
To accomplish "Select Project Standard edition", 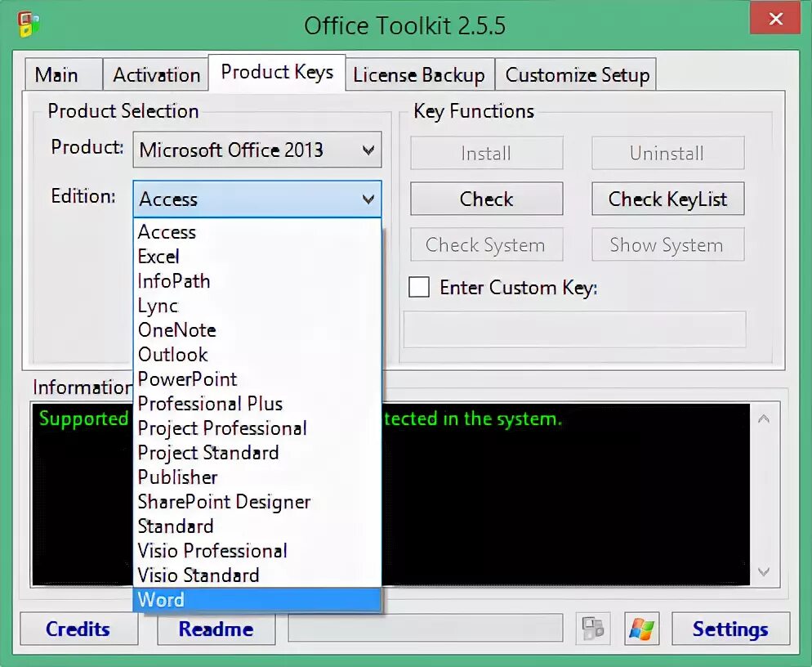I will [x=257, y=453].
